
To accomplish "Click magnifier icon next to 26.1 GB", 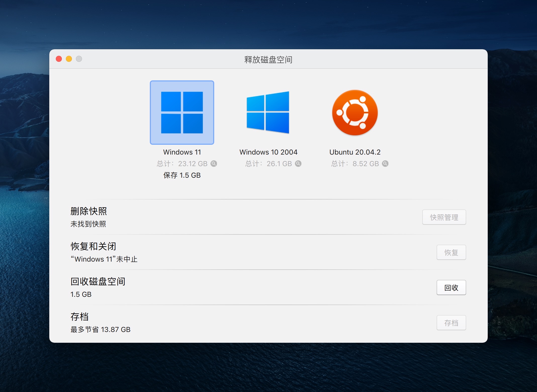I will tap(298, 164).
